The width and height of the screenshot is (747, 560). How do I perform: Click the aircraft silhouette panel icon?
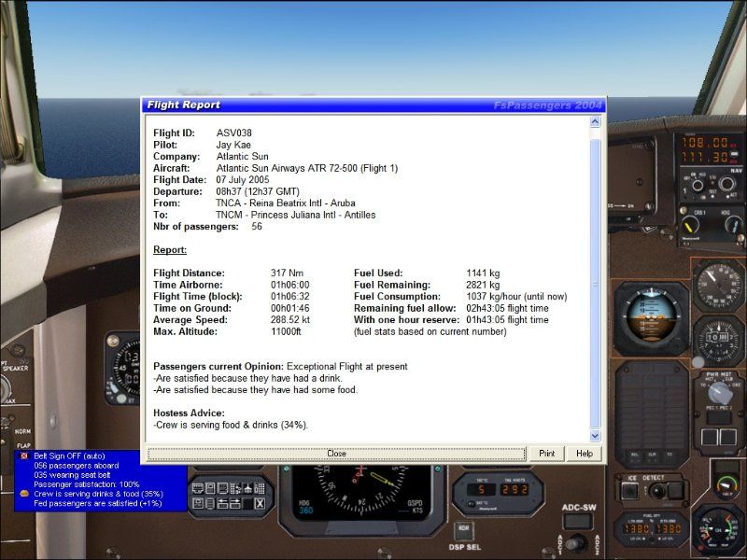coord(247,488)
